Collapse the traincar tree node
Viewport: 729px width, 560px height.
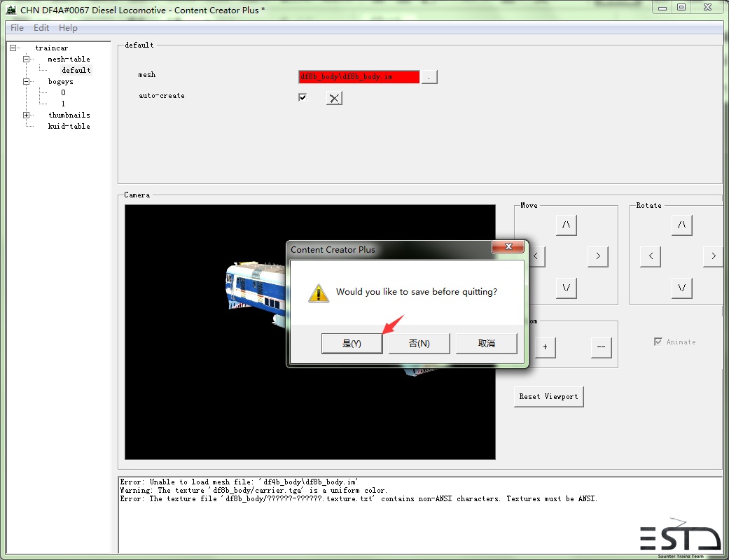pyautogui.click(x=13, y=48)
